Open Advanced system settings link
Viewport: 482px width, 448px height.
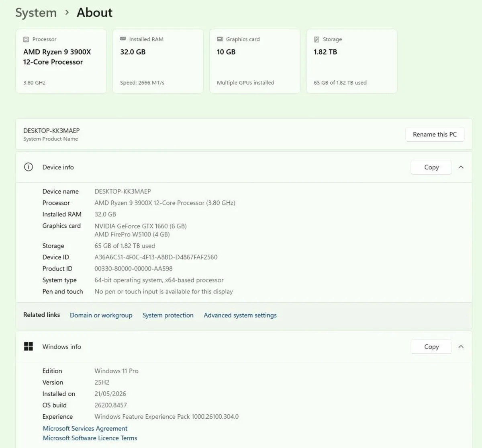coord(240,315)
